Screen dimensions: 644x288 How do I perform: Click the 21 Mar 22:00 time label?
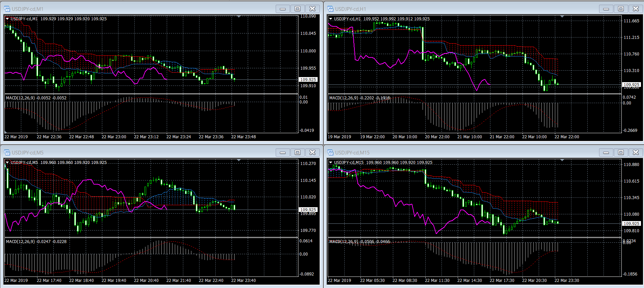click(502, 137)
